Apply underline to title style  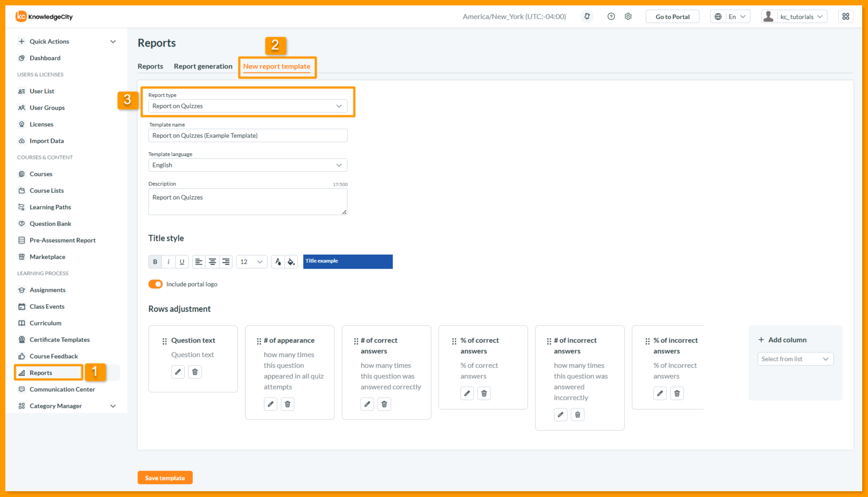[182, 262]
